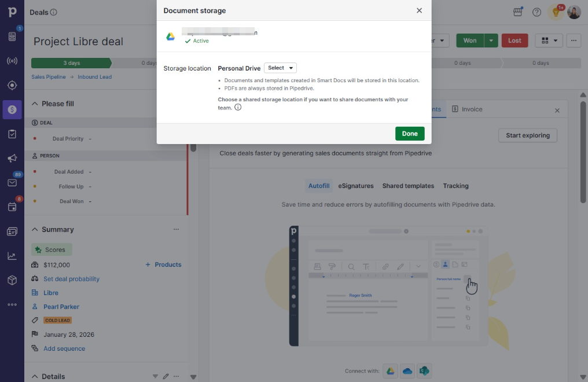This screenshot has height=382, width=588.
Task: Open Inbound Lead stage link
Action: (94, 76)
